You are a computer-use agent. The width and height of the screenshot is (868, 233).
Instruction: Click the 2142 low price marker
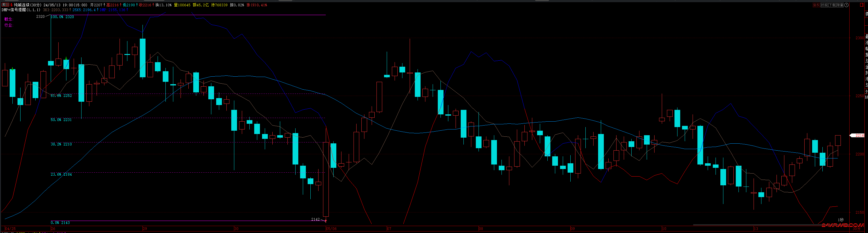pyautogui.click(x=315, y=219)
